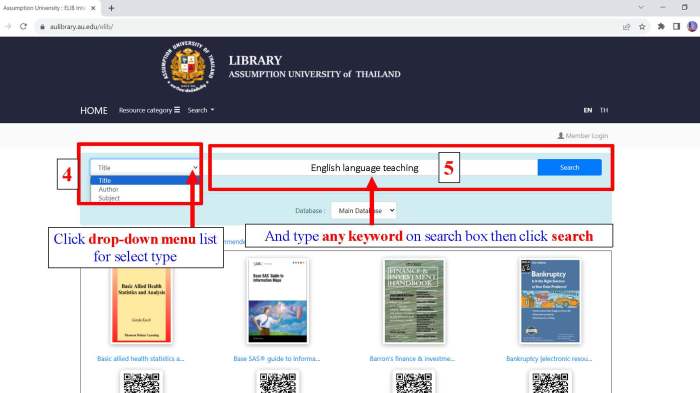
Task: Click the padlock site info icon
Action: [x=42, y=27]
